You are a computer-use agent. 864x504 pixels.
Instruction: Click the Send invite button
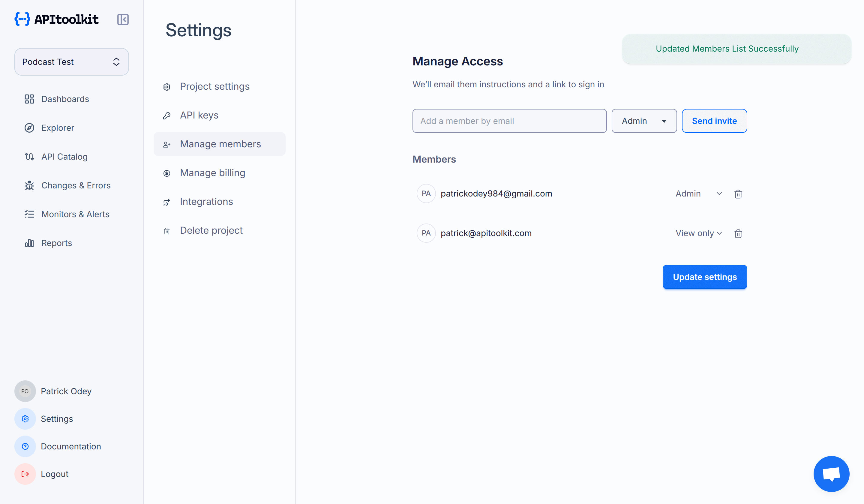(x=715, y=121)
